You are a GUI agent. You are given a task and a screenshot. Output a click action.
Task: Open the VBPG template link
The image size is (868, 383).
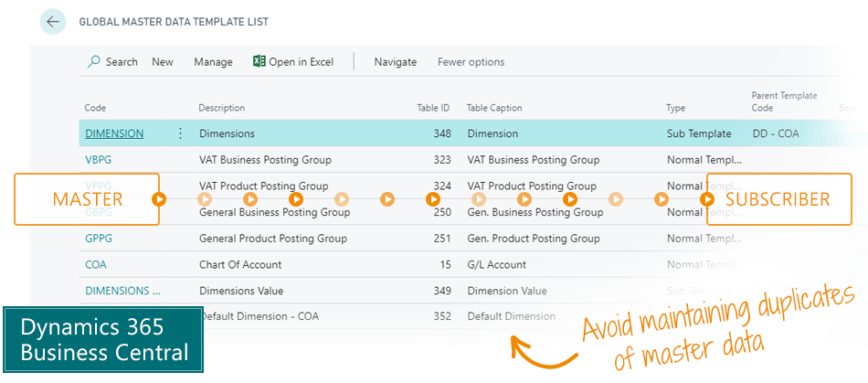[98, 160]
